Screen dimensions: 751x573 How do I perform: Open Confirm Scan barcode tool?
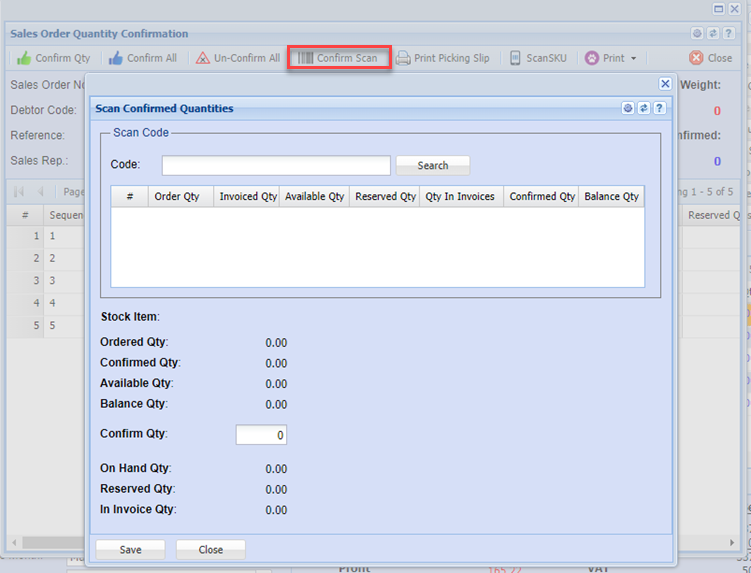(338, 58)
